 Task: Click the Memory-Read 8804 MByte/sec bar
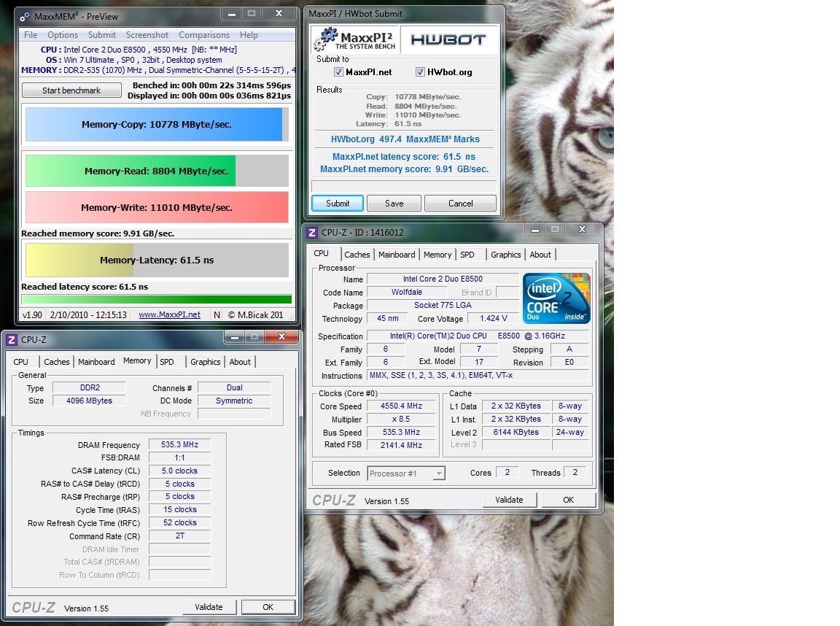point(157,171)
